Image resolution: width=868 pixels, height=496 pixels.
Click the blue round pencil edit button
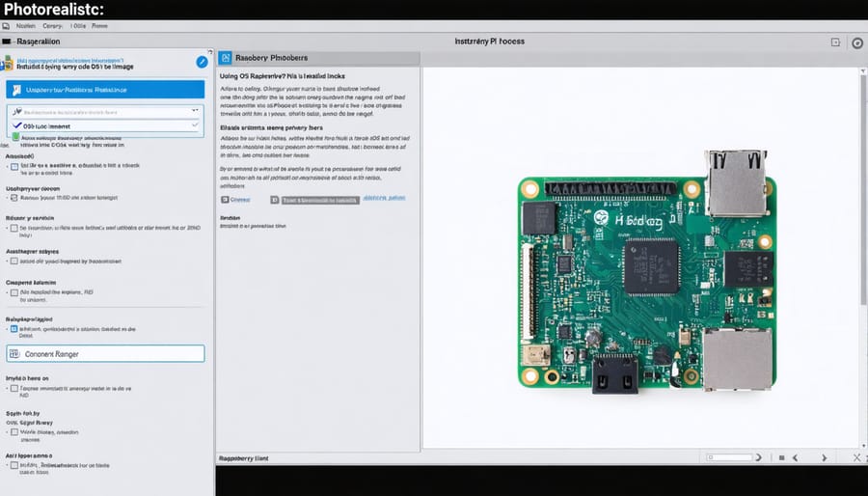tap(203, 62)
